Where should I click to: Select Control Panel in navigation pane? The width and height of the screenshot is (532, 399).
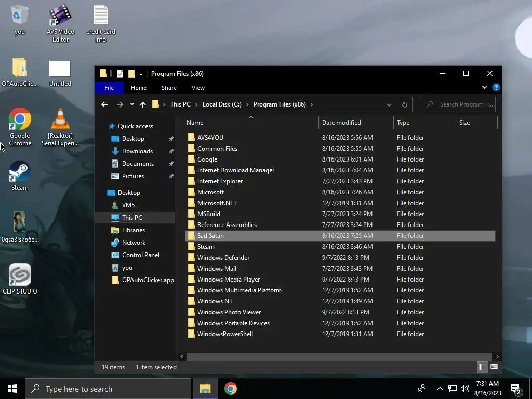136,255
